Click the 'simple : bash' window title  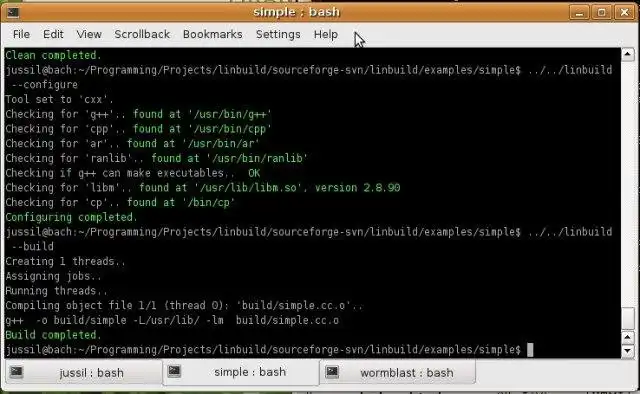296,12
